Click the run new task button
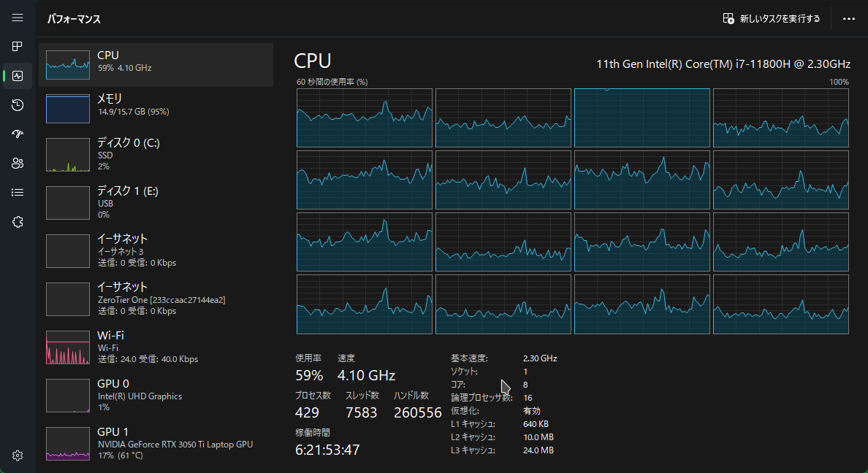The width and height of the screenshot is (868, 473). pos(772,19)
